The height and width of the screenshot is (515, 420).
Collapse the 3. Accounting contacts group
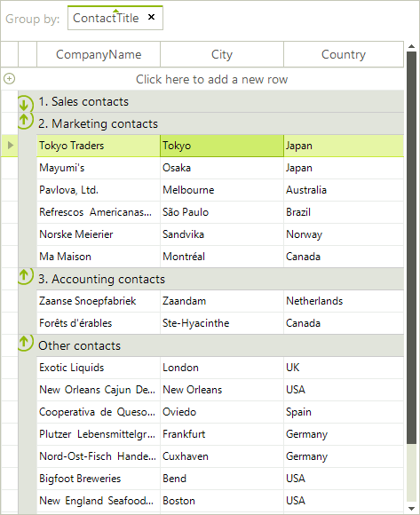(25, 276)
